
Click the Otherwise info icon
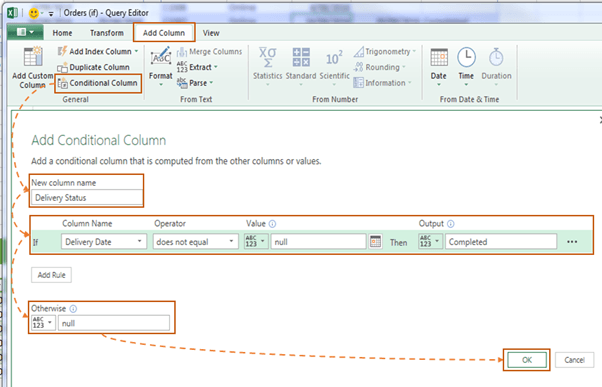tap(73, 309)
